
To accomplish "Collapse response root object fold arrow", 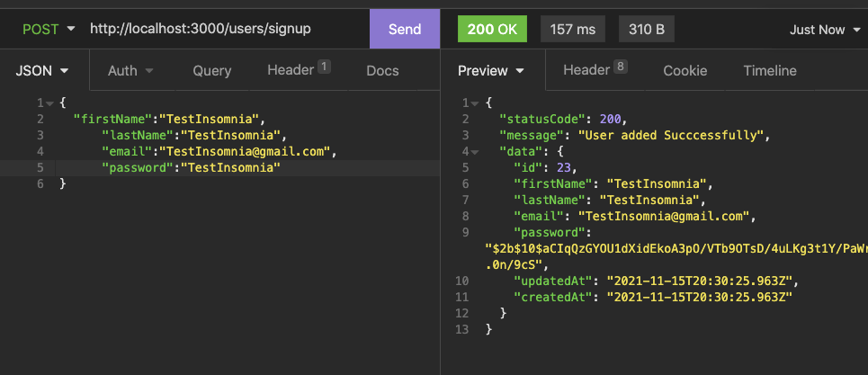I will [x=474, y=103].
